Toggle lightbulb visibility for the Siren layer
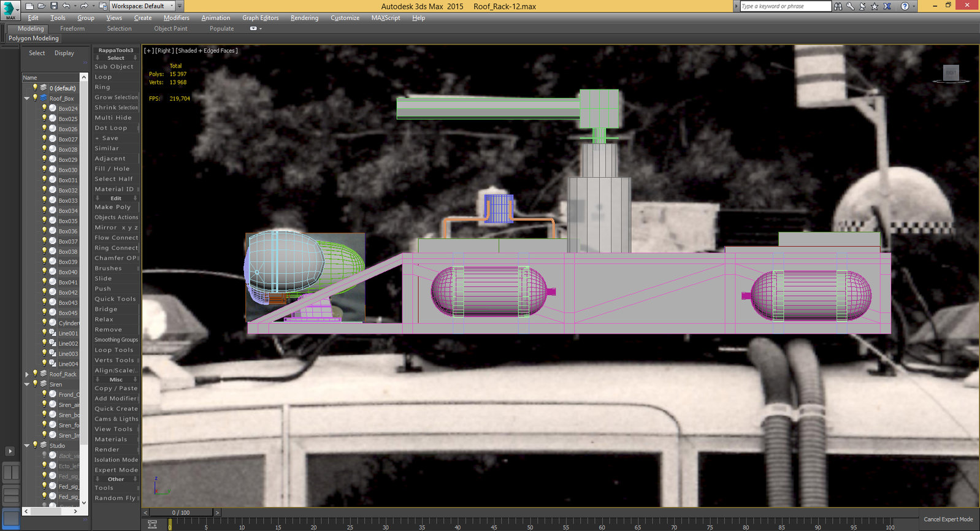Viewport: 980px width, 531px height. click(35, 384)
